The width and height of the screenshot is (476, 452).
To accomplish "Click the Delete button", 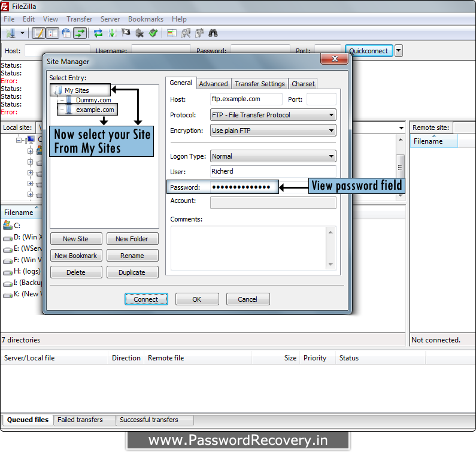I will pos(76,272).
